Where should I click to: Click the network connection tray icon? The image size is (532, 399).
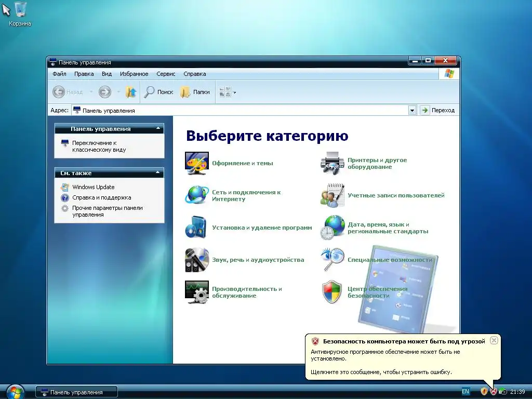(x=502, y=392)
